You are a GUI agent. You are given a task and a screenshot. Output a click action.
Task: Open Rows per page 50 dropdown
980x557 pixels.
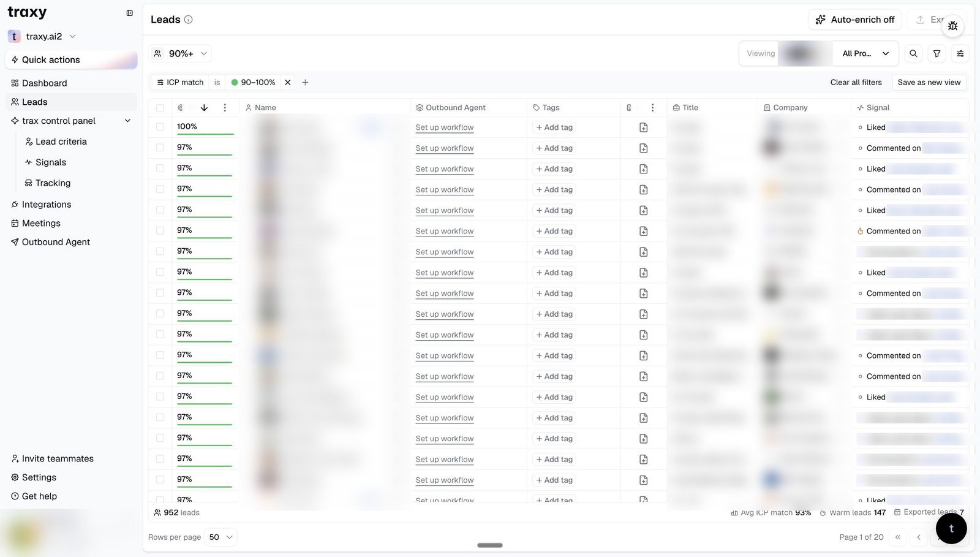tap(221, 537)
